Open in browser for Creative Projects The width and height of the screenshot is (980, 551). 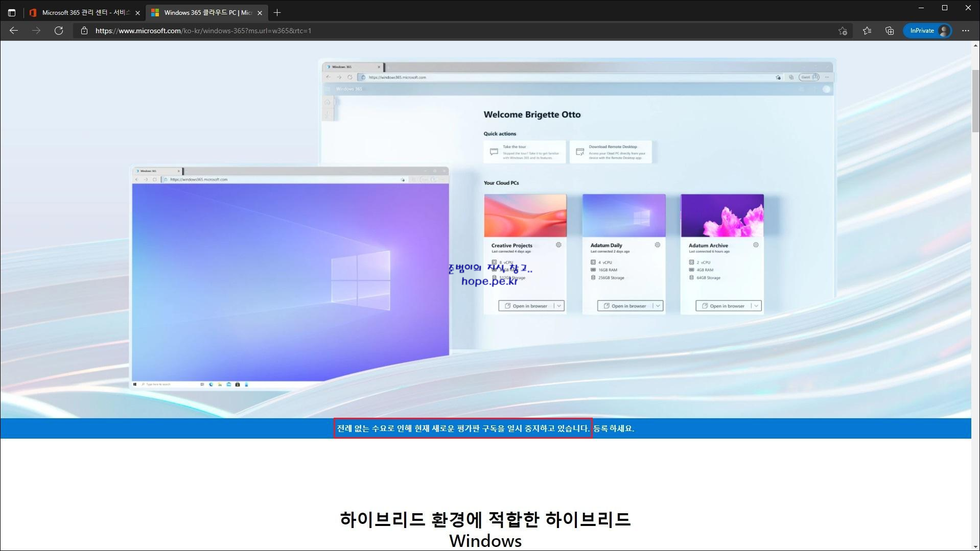pyautogui.click(x=526, y=306)
